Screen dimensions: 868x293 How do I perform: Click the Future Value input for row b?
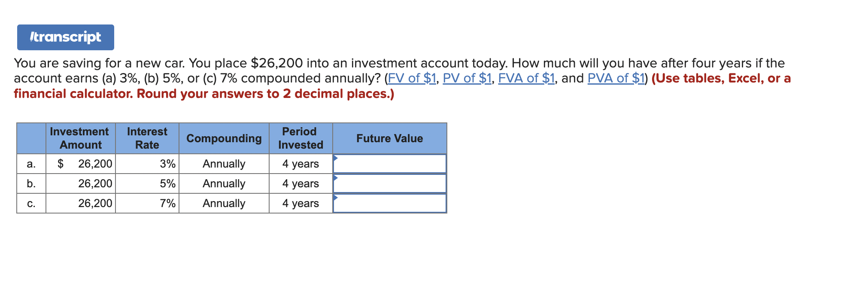coord(390,183)
